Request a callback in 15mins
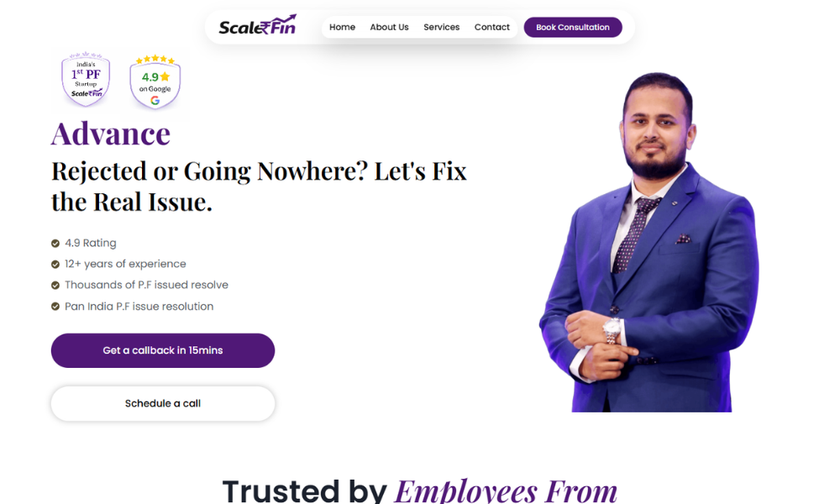The image size is (840, 504). [163, 350]
